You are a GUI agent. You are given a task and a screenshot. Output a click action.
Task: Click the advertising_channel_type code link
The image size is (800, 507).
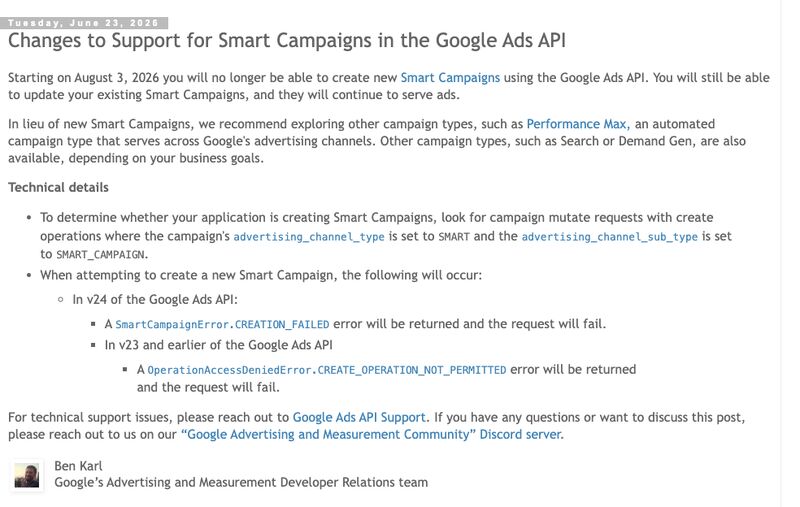309,237
